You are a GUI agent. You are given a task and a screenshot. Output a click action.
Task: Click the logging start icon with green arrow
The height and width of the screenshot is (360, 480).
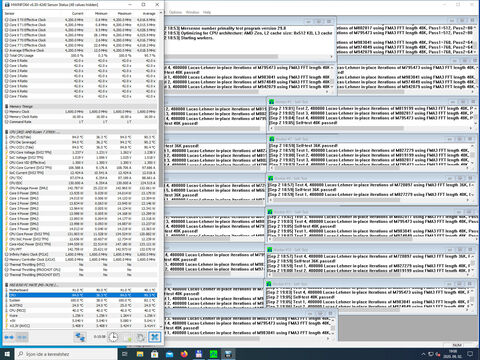tap(127, 337)
